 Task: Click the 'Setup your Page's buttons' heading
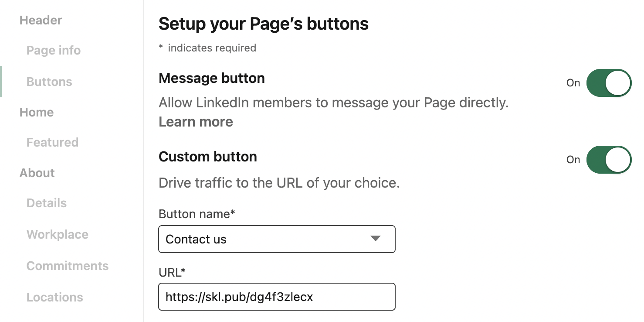click(x=264, y=24)
